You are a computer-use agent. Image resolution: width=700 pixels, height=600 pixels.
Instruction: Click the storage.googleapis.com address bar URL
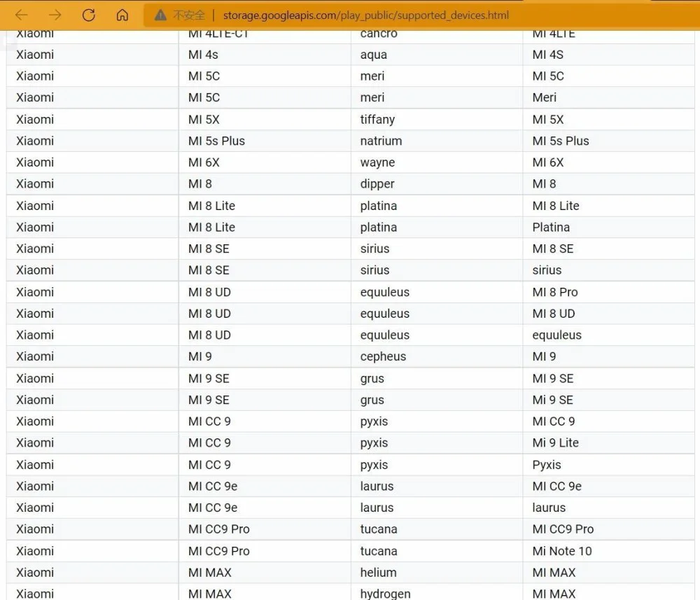click(x=365, y=15)
